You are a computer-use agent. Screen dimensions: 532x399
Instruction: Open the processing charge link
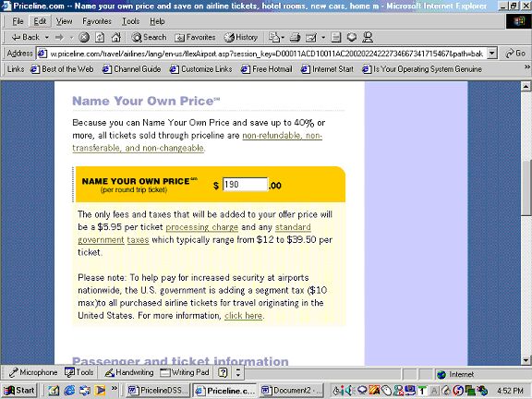click(x=202, y=227)
